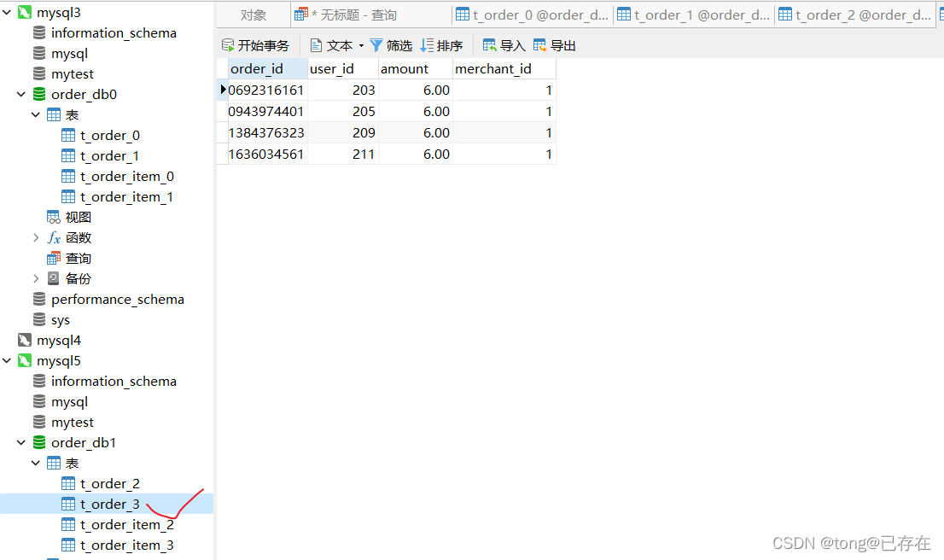Select cell with order_id 0943974401

click(x=268, y=111)
